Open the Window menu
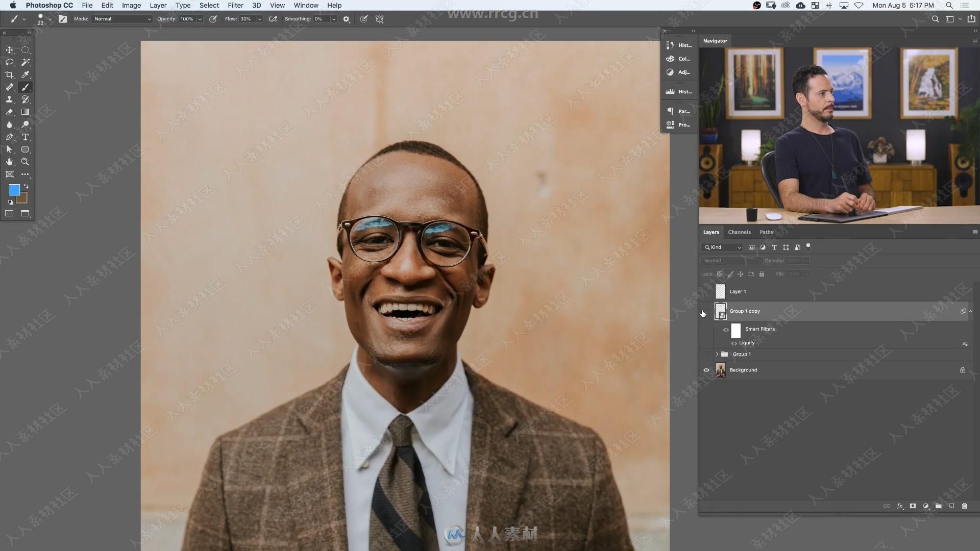The image size is (980, 551). tap(306, 5)
